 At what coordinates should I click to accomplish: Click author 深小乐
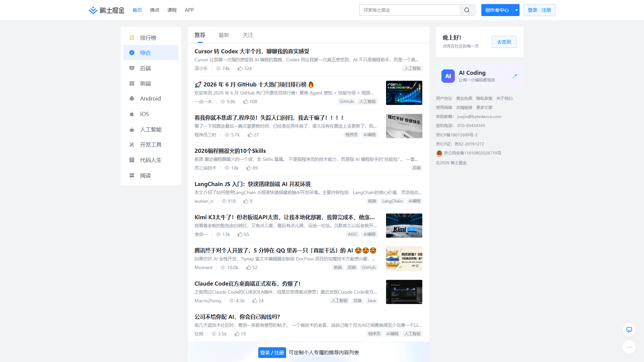click(x=201, y=68)
